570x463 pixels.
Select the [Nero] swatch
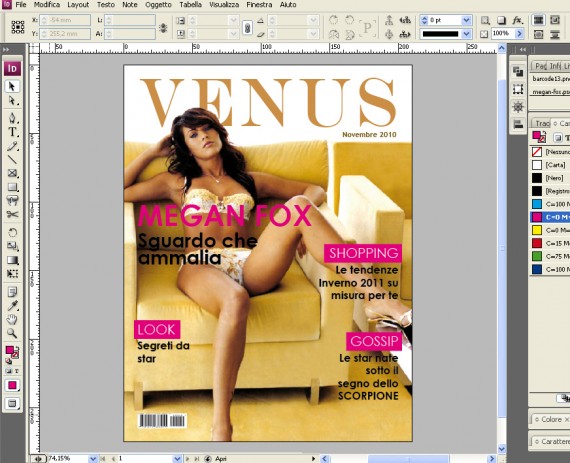pos(550,178)
